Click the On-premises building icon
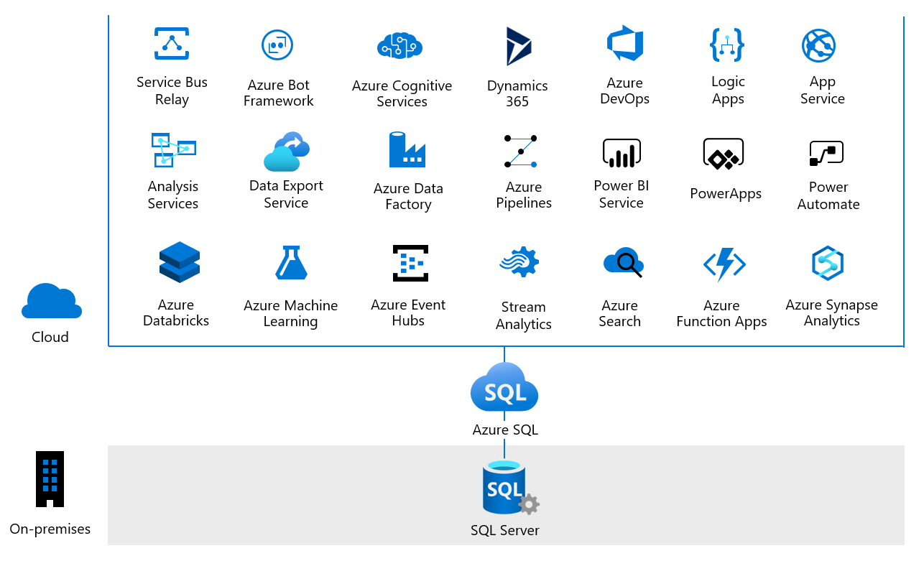 coord(50,479)
